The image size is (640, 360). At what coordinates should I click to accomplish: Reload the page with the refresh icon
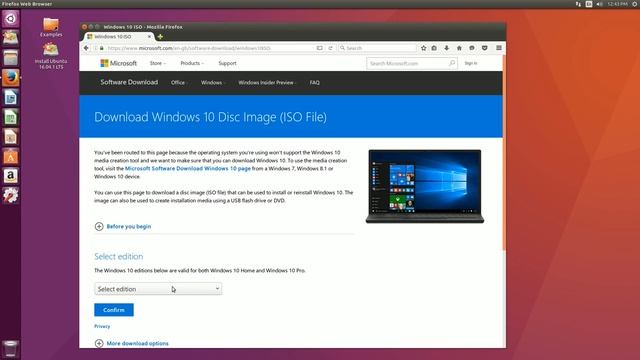(x=331, y=48)
